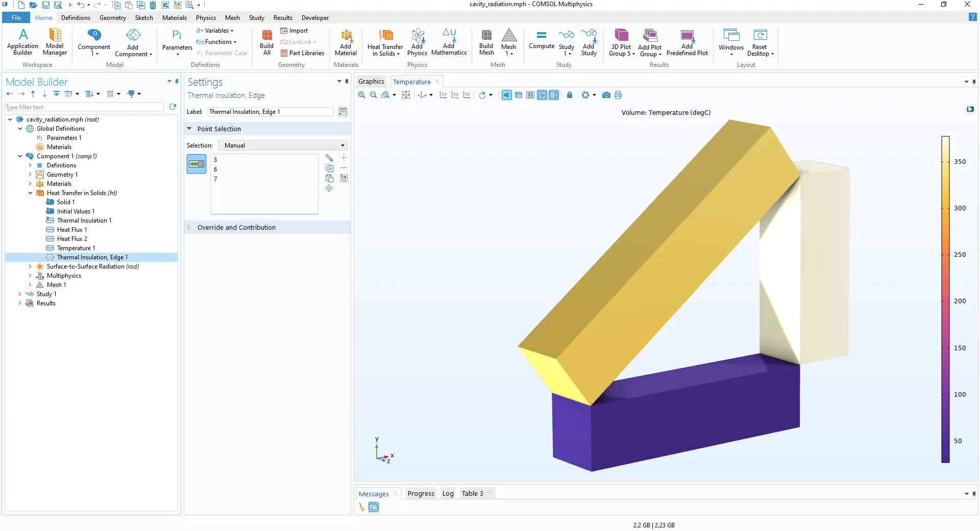The height and width of the screenshot is (531, 980).
Task: Toggle the color legend display button
Action: pyautogui.click(x=554, y=95)
